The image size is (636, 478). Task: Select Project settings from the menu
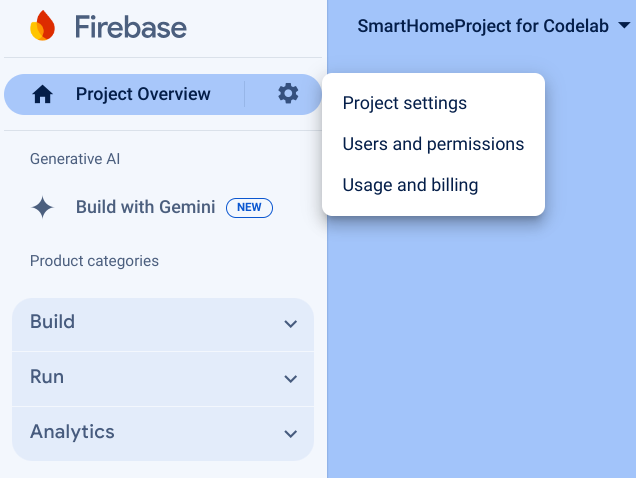coord(404,103)
